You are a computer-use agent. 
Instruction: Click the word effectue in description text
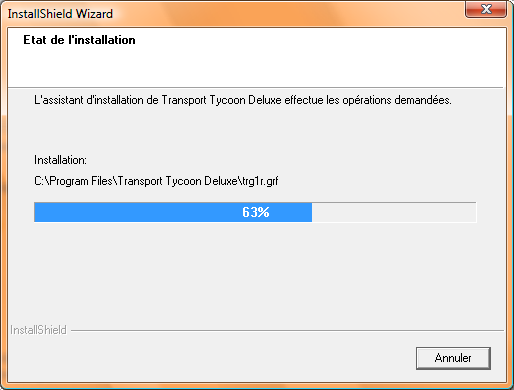click(x=304, y=100)
